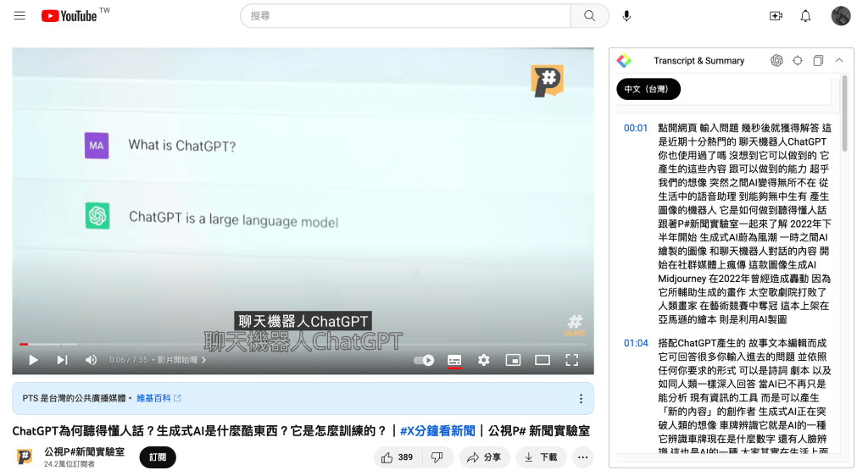
Task: Share the video with 分享
Action: (484, 457)
